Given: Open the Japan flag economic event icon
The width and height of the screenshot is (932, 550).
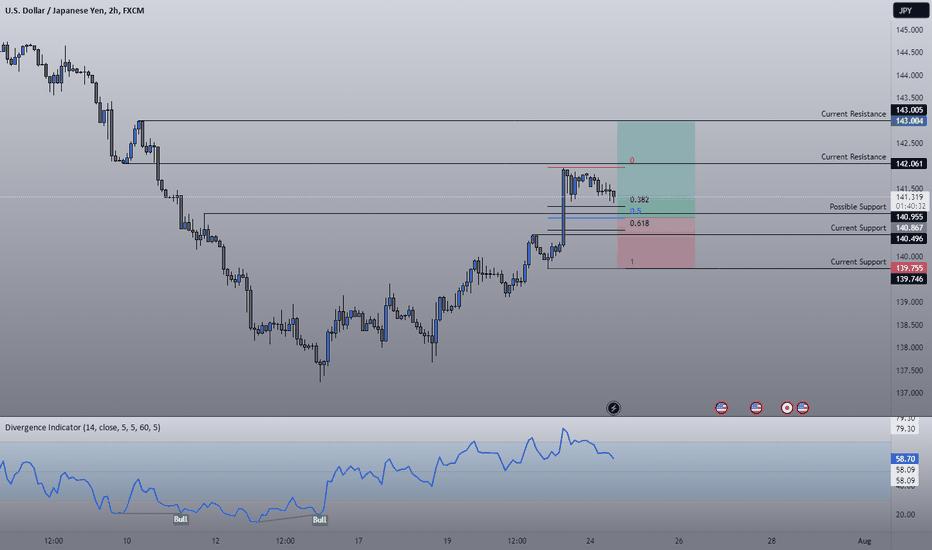Looking at the screenshot, I should 787,408.
